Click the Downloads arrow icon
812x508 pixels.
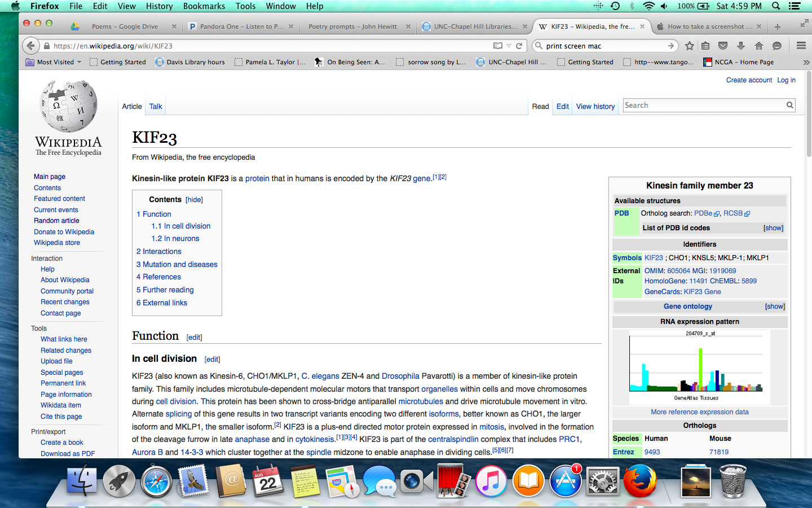[741, 46]
